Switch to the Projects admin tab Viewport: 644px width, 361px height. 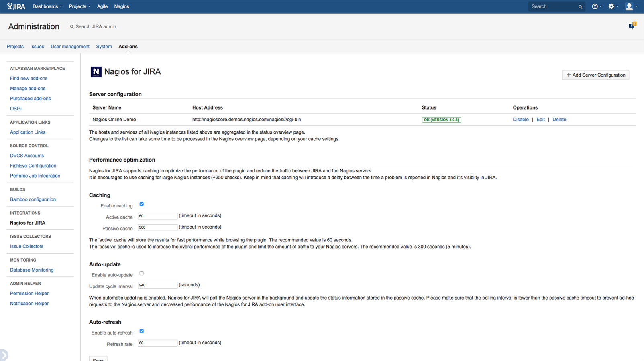pyautogui.click(x=15, y=47)
